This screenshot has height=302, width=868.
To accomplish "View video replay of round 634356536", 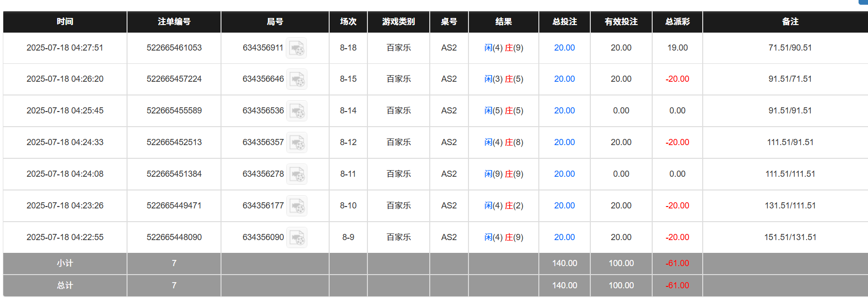I will click(x=297, y=111).
